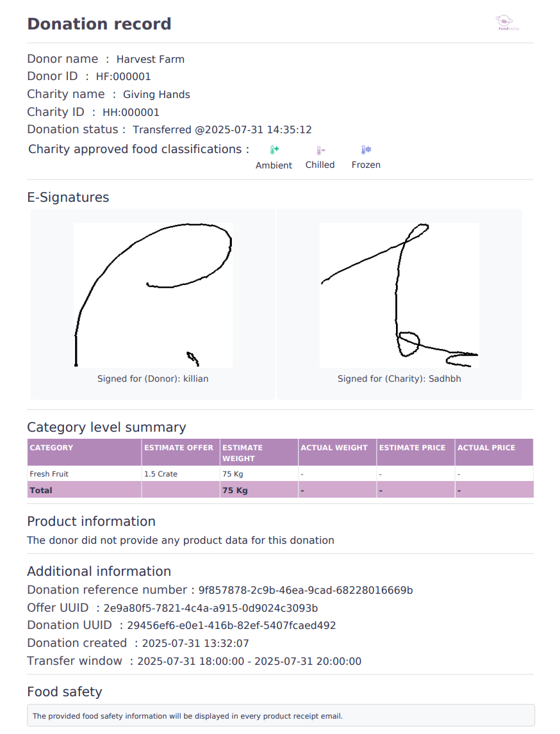Click the Ambient thermometer icon
The image size is (560, 734).
point(274,150)
